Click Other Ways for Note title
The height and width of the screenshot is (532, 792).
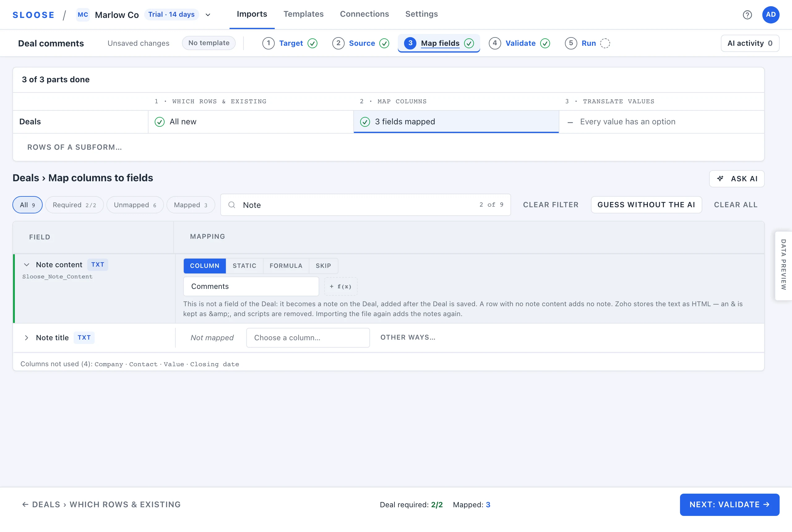tap(407, 337)
